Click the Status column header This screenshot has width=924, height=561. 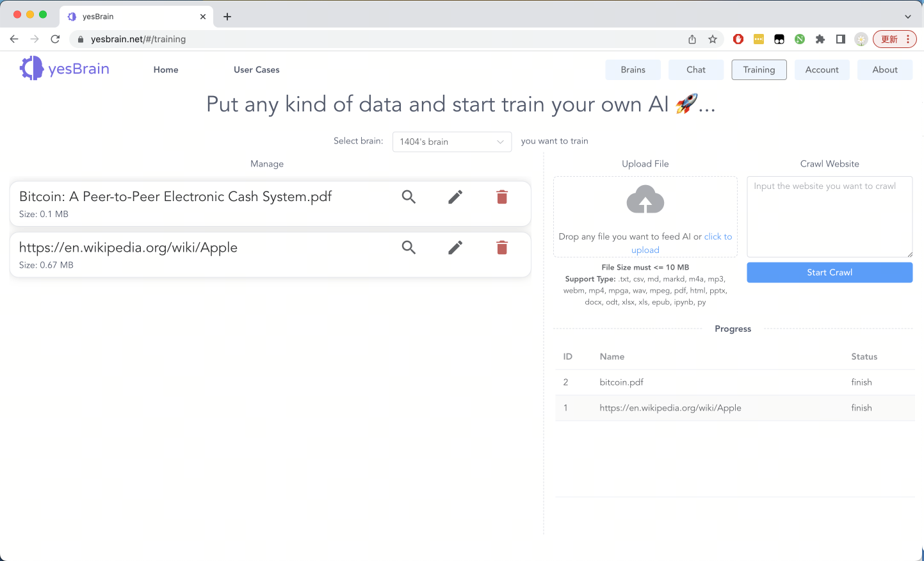[x=864, y=357]
